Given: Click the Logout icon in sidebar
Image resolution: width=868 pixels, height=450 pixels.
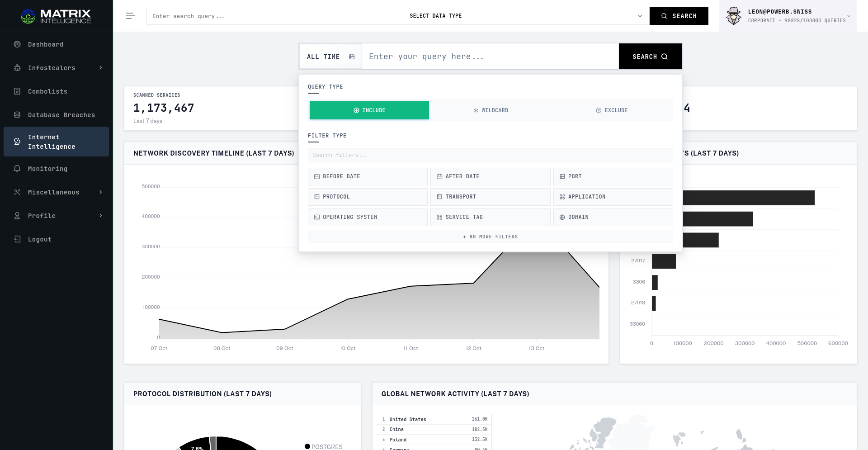Looking at the screenshot, I should click(x=17, y=239).
